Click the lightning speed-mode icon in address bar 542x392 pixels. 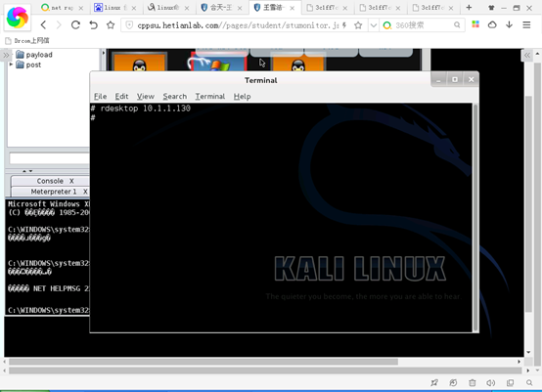[344, 25]
